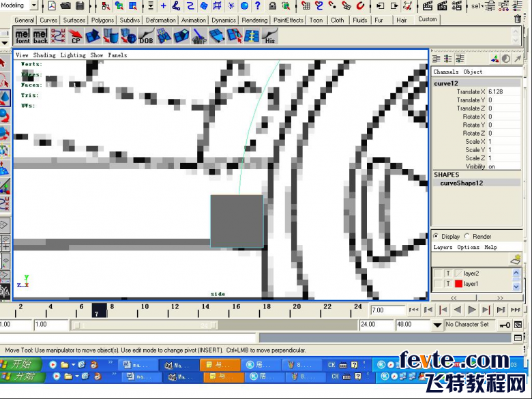Screen dimensions: 532x399
Task: Open the layer editor Options menu
Action: (468, 248)
